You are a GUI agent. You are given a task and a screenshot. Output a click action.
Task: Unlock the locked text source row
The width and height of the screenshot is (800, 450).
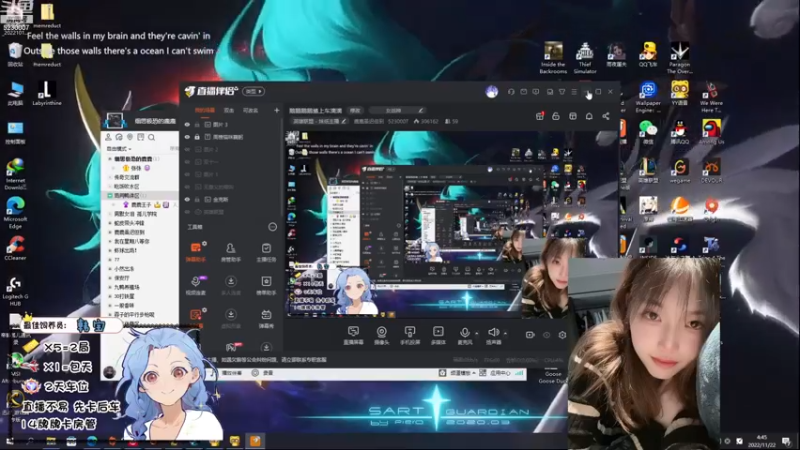coord(197,137)
